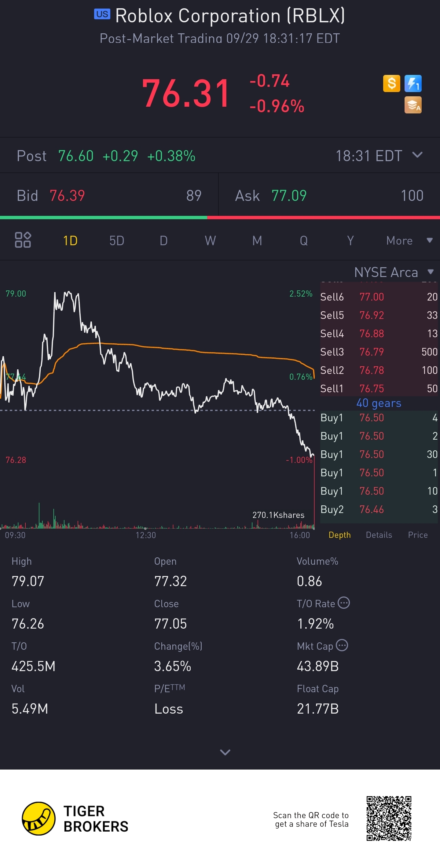This screenshot has width=440, height=868.
Task: Select the 1D chart tab
Action: coord(70,241)
